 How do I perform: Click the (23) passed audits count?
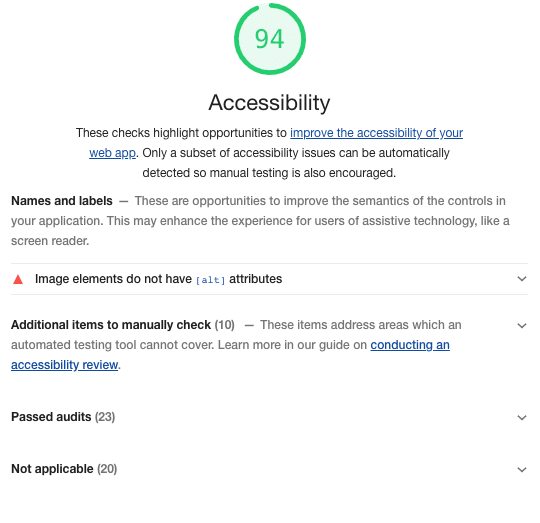pyautogui.click(x=105, y=417)
